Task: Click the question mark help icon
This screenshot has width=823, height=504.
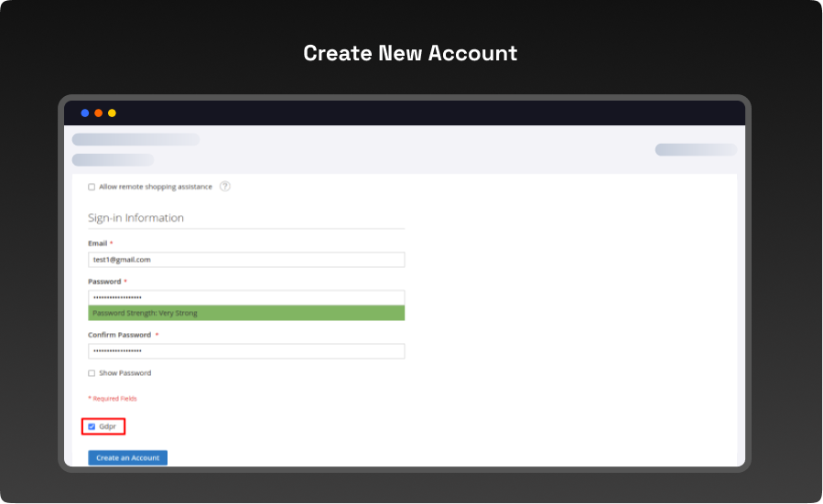Action: [224, 187]
